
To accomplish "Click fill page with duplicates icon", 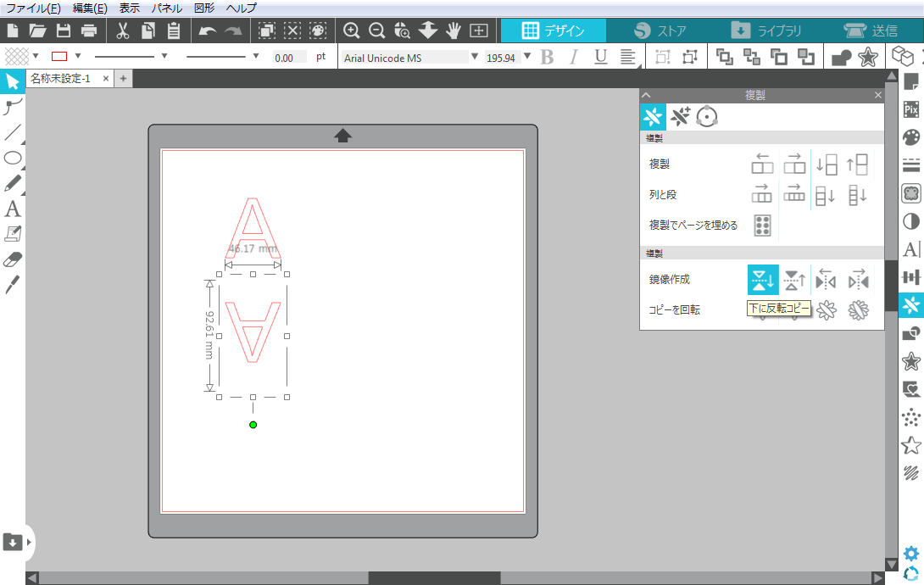I will pyautogui.click(x=762, y=226).
